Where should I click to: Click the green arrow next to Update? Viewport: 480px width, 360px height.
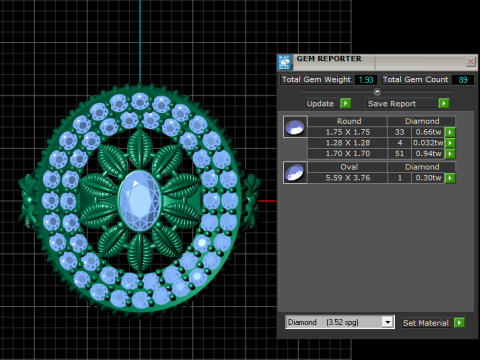[x=345, y=104]
